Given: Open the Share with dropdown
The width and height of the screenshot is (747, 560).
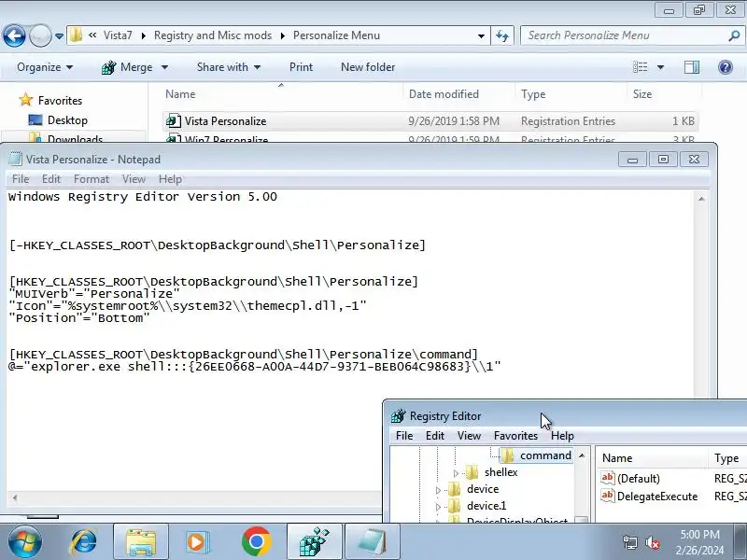Looking at the screenshot, I should (x=229, y=67).
